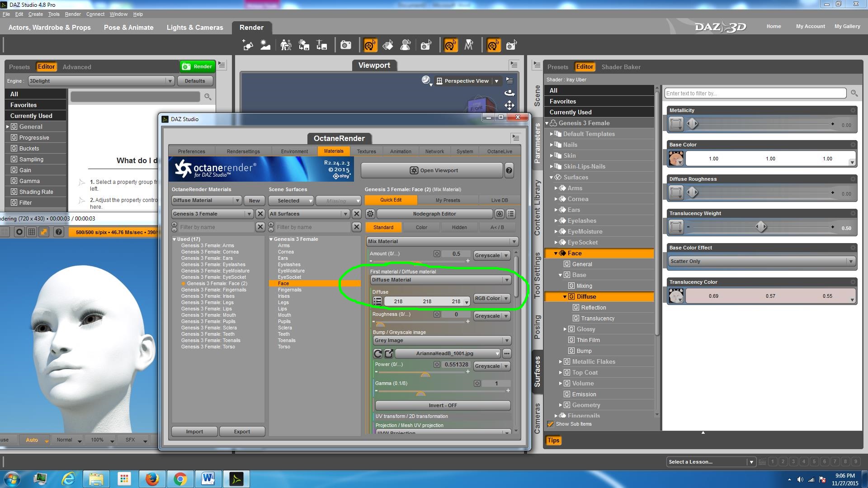The height and width of the screenshot is (488, 868).
Task: Collapse the Face surface tree node
Action: tap(556, 253)
